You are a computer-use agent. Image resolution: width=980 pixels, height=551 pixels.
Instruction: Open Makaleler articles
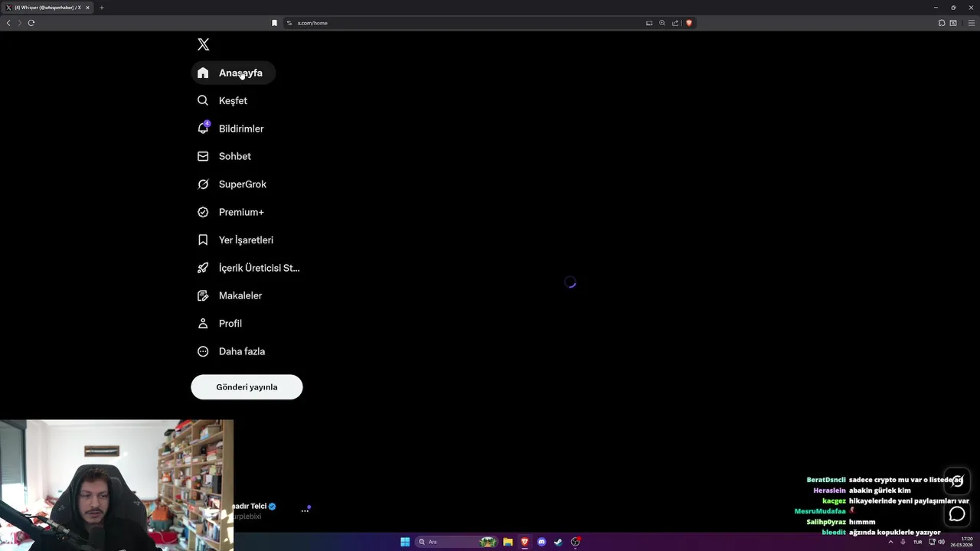point(230,295)
